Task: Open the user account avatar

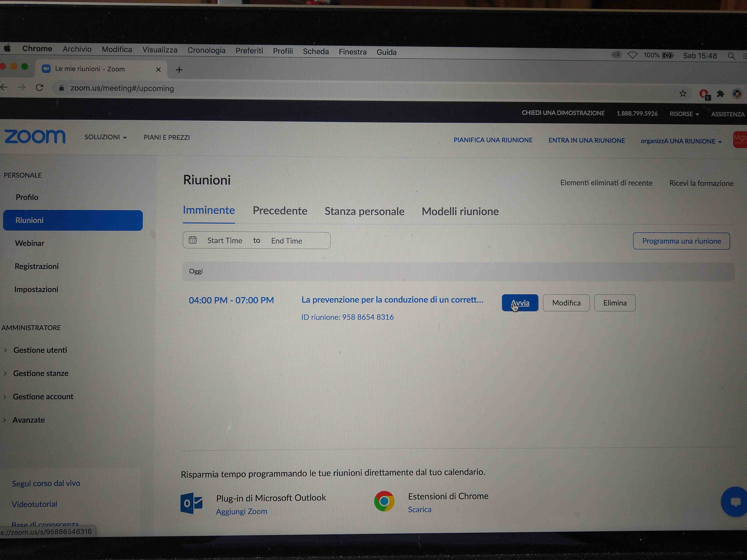Action: [x=740, y=139]
